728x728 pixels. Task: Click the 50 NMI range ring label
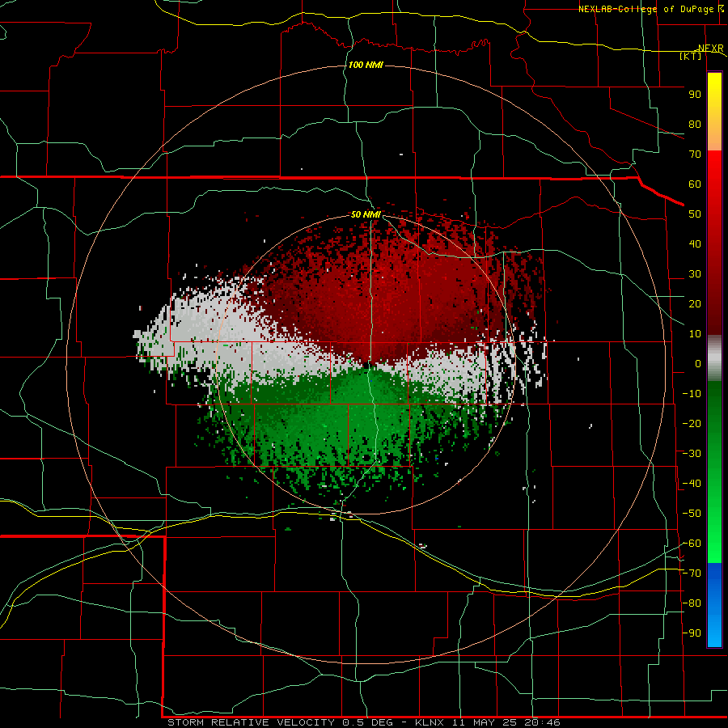click(x=366, y=214)
